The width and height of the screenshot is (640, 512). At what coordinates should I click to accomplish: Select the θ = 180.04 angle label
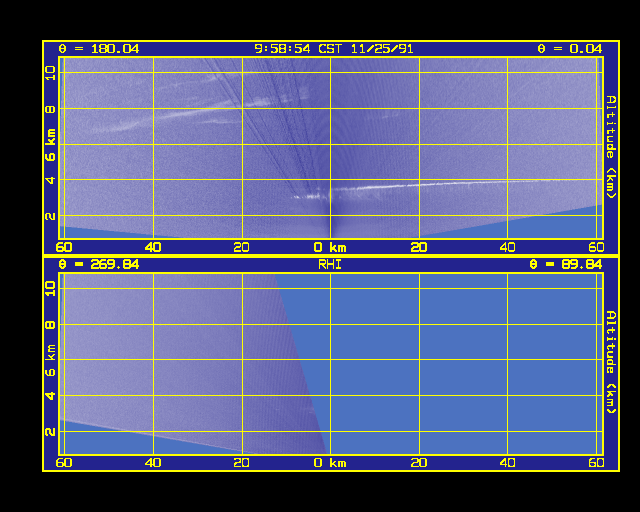[x=99, y=49]
